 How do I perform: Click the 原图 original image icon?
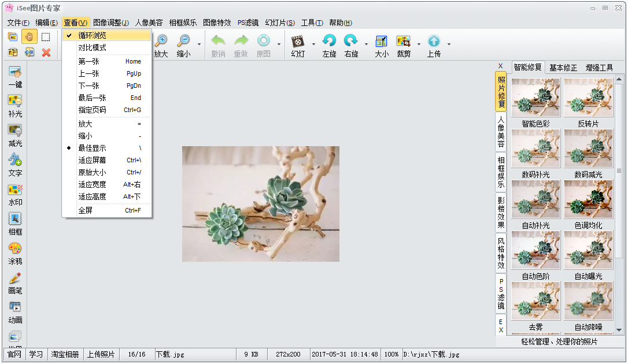pyautogui.click(x=264, y=40)
